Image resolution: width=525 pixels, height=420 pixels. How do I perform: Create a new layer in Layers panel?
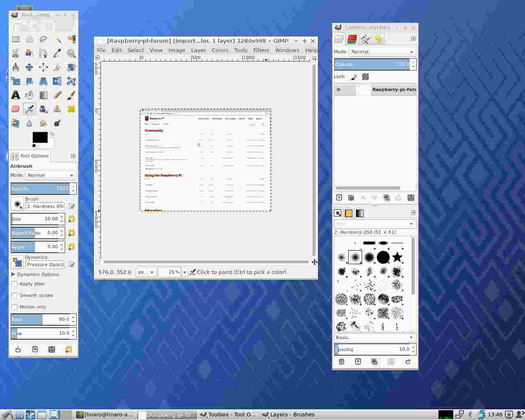pyautogui.click(x=339, y=198)
